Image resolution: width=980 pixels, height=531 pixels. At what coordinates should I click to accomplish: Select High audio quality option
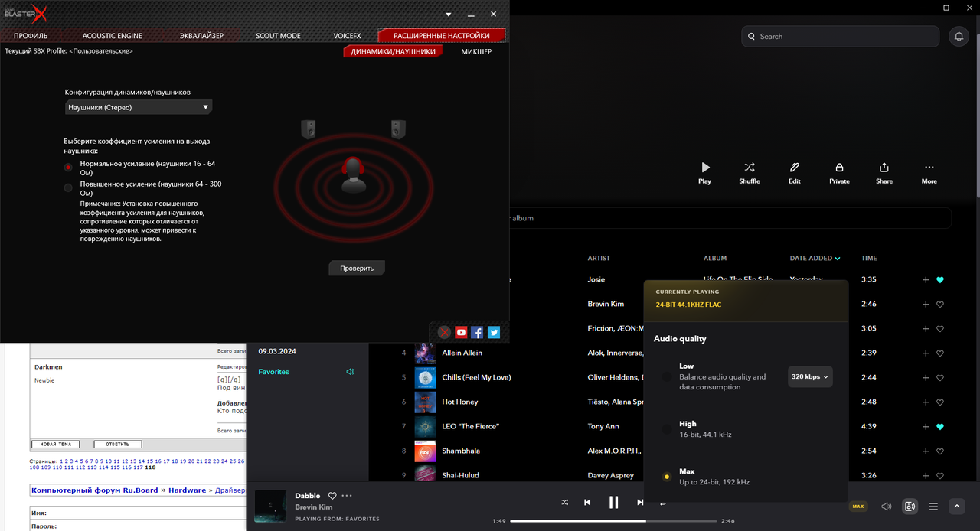click(x=667, y=429)
